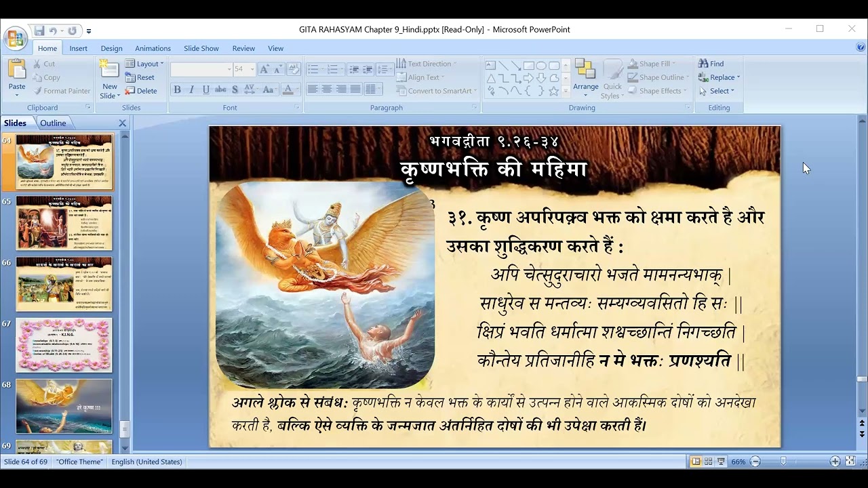The image size is (868, 488).
Task: Open the Columns options
Action: coord(372,89)
